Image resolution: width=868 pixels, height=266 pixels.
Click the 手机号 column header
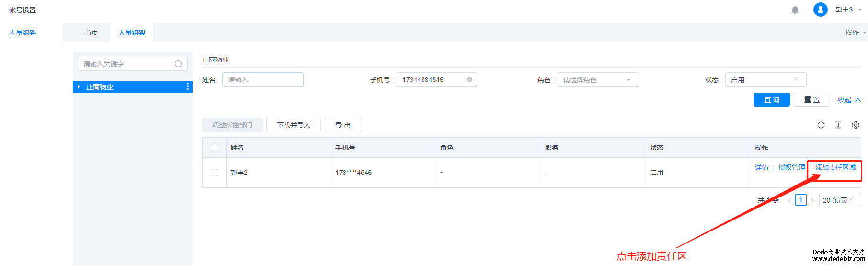coord(384,148)
